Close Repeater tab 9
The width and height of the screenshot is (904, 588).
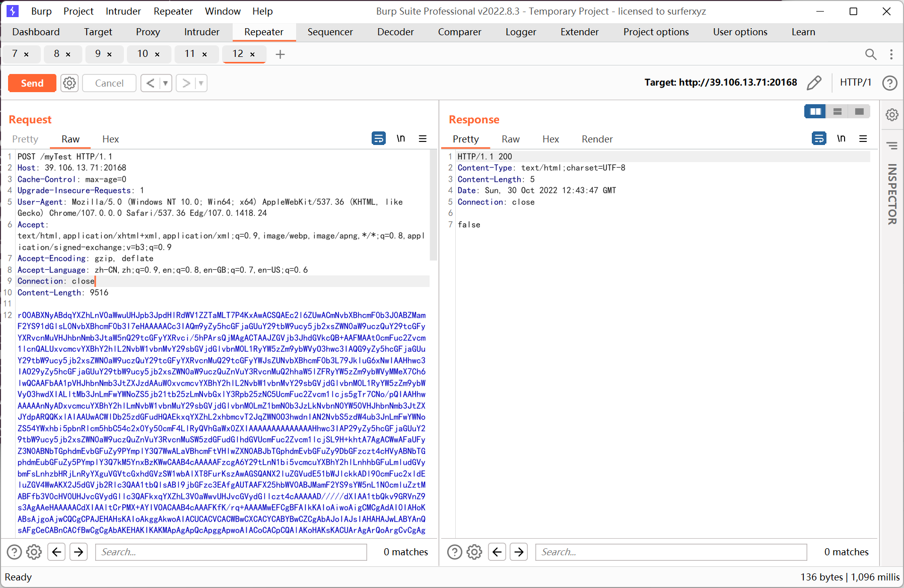point(109,54)
